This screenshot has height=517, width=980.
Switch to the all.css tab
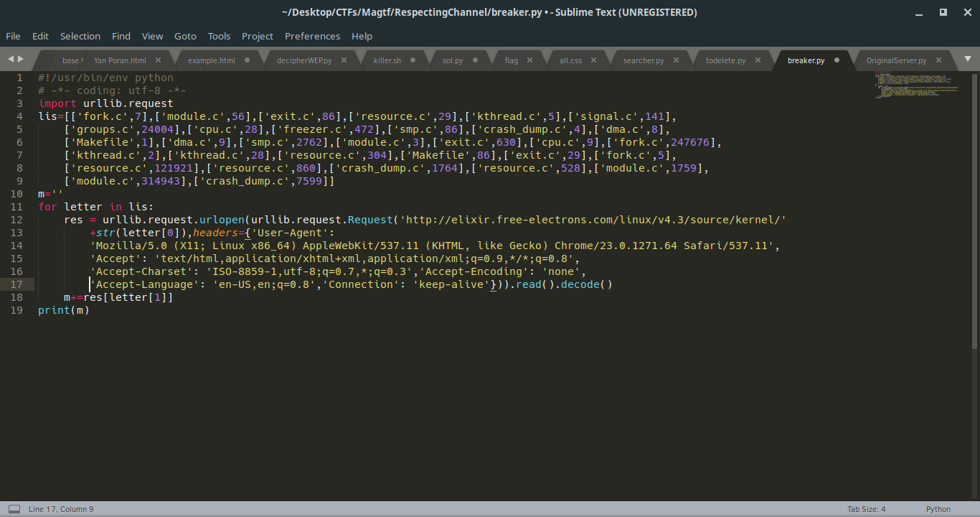click(x=571, y=60)
